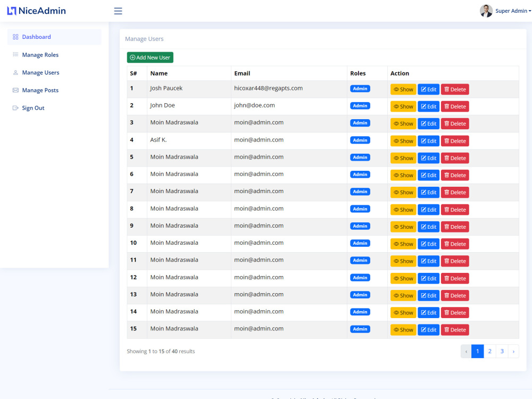Go to pagination page 3

(x=502, y=351)
